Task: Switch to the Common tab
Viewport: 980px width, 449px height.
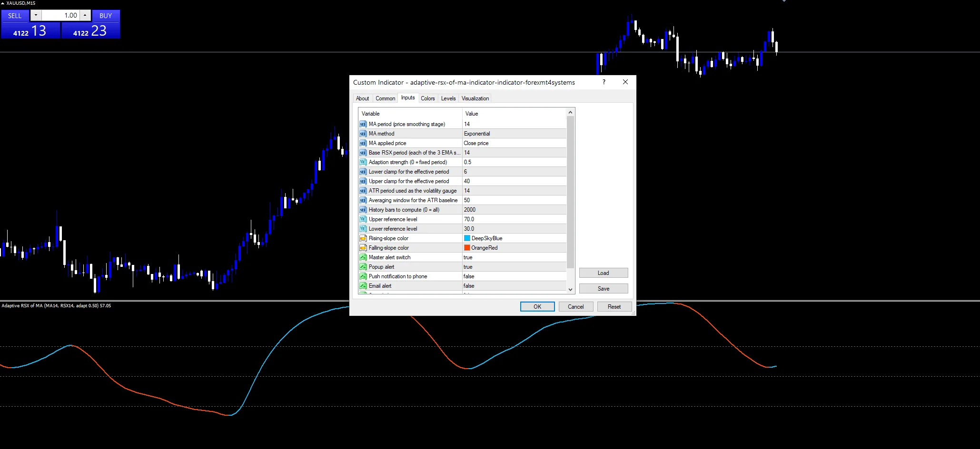Action: pyautogui.click(x=385, y=98)
